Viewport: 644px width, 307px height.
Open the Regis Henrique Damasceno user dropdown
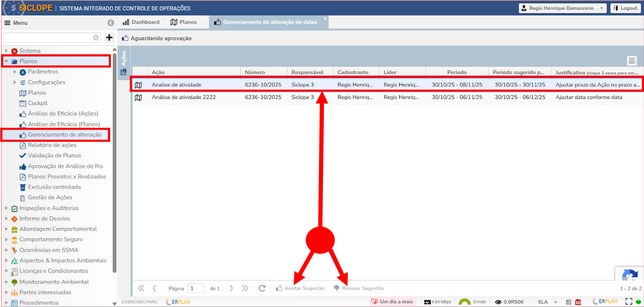(602, 8)
